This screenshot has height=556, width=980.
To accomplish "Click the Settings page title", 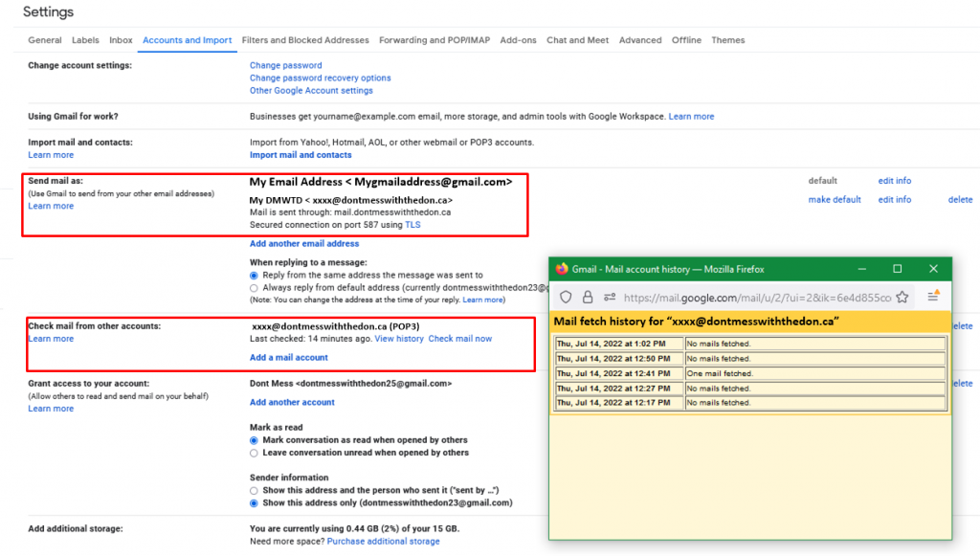I will coord(48,11).
